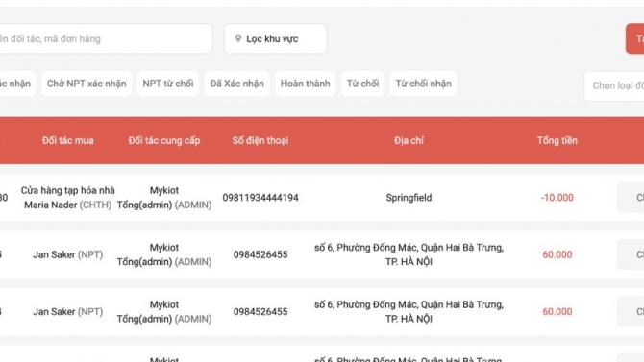This screenshot has height=362, width=644.
Task: Switch to the Đã Xác nhận tab
Action: click(x=237, y=84)
